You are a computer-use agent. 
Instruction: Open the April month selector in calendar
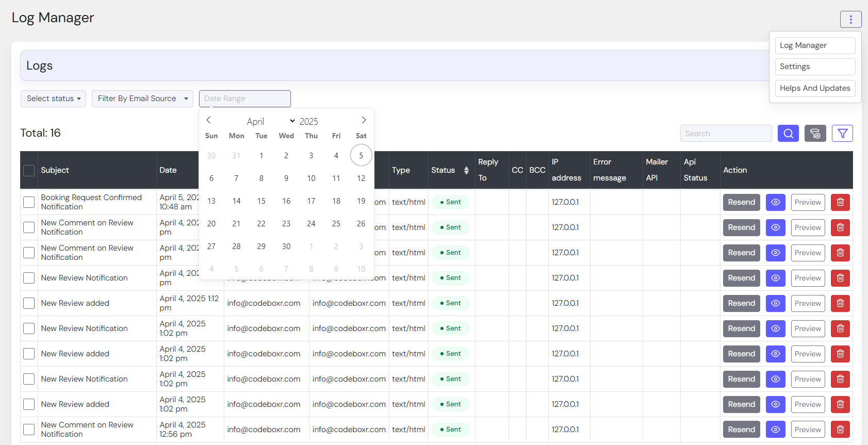[x=270, y=121]
